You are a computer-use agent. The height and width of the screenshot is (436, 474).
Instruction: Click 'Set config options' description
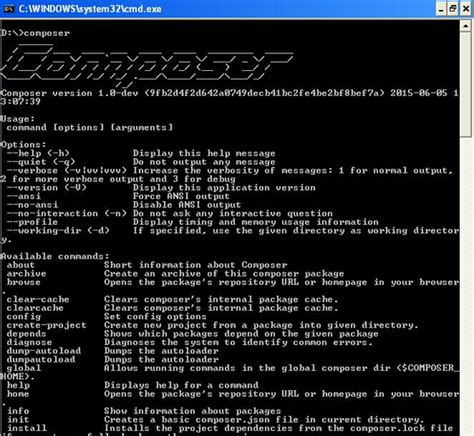(x=155, y=317)
